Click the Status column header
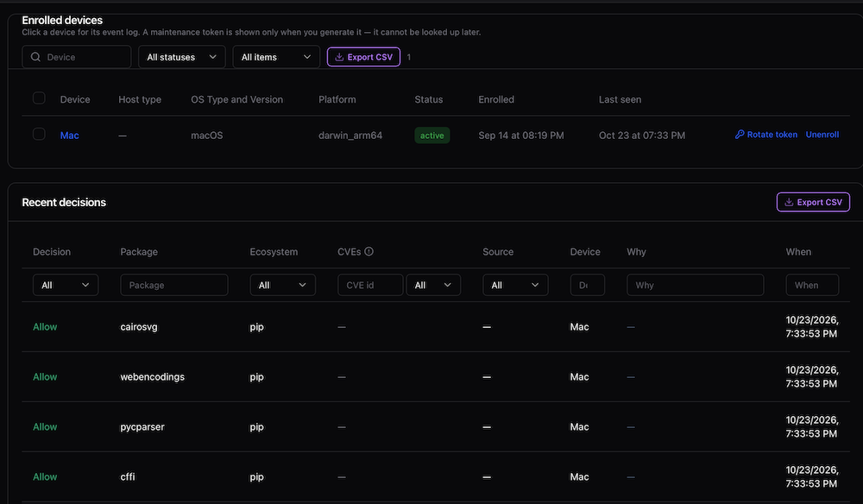 point(429,99)
